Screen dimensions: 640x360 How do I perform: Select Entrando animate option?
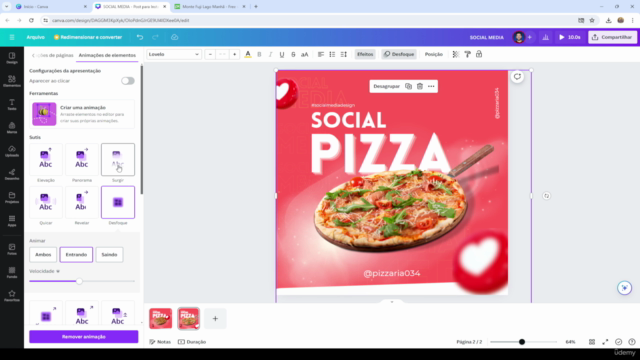[x=76, y=255]
